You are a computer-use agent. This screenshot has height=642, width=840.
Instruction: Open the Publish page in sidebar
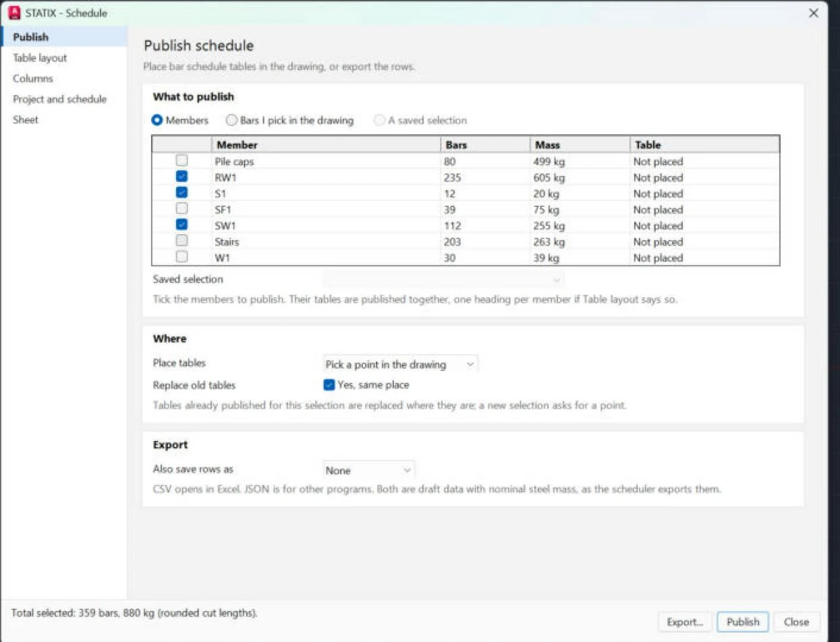coord(64,37)
